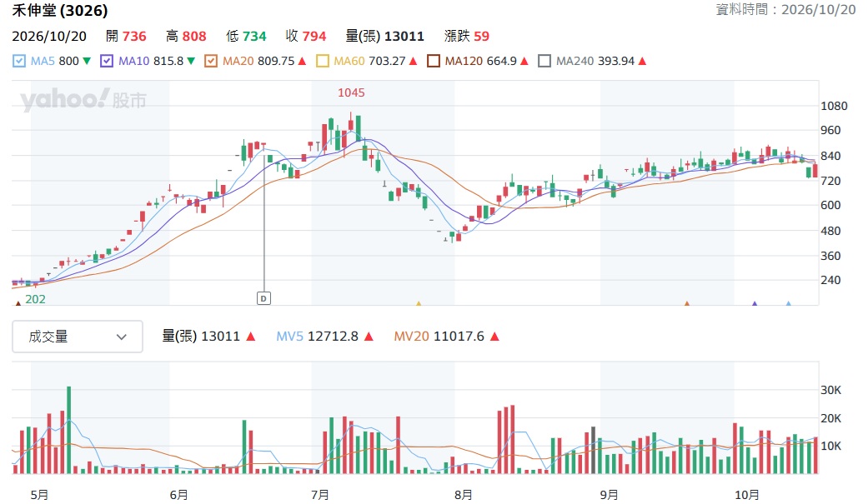The image size is (868, 504).
Task: Click the 30K volume axis label
Action: tap(831, 390)
